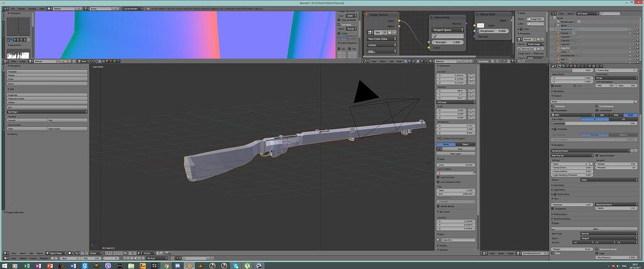Expand the History panel in tool shelf
Image resolution: width=644 pixels, height=269 pixels.
(13, 134)
